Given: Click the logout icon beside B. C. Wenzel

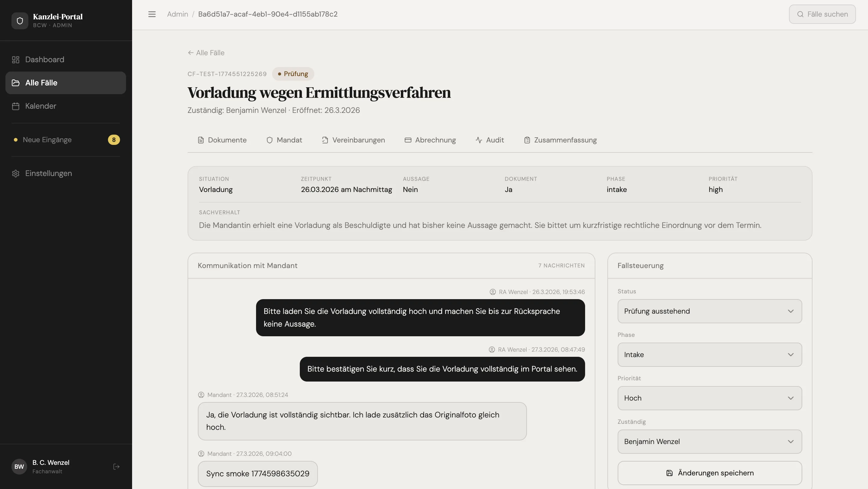Looking at the screenshot, I should (116, 467).
